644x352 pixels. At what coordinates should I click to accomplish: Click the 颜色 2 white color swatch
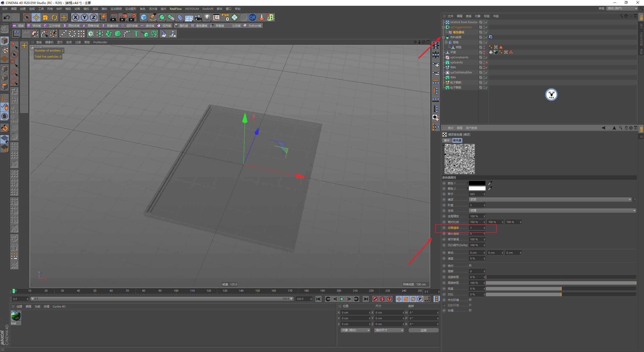click(477, 188)
